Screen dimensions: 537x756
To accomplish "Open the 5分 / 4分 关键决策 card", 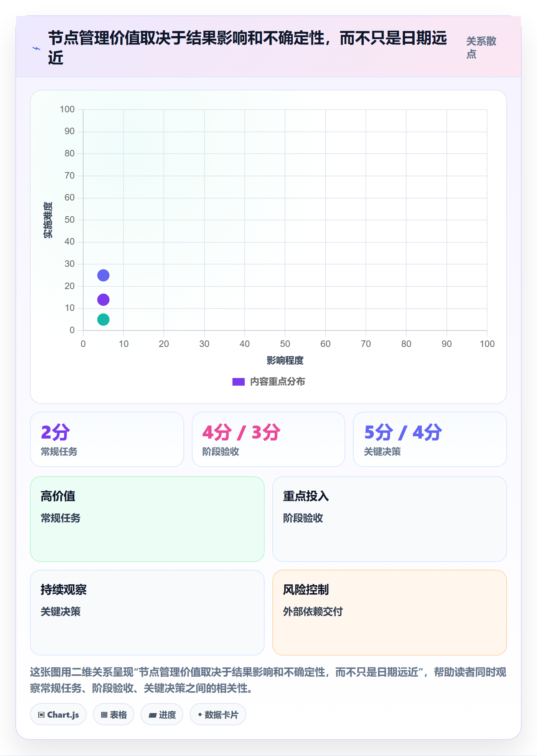I will 430,439.
